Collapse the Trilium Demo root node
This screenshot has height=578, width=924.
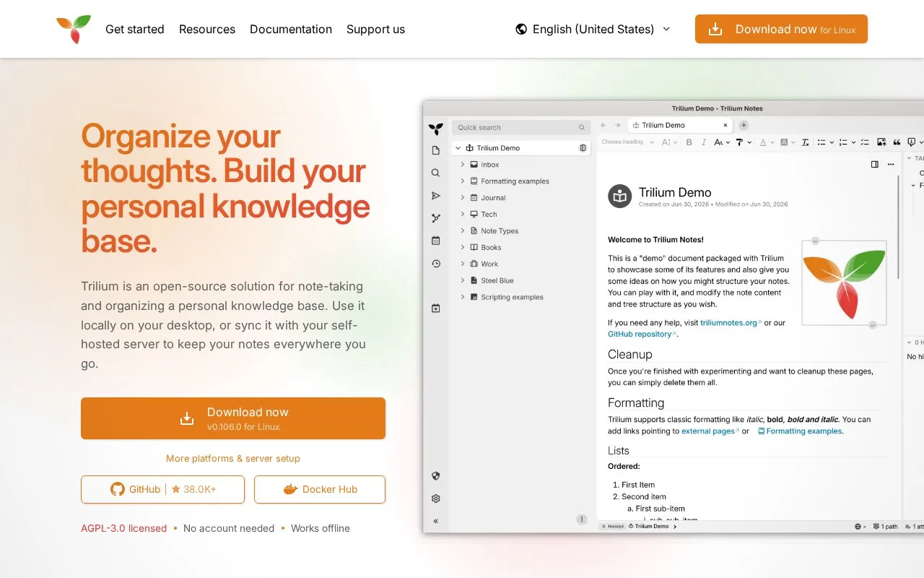[457, 148]
